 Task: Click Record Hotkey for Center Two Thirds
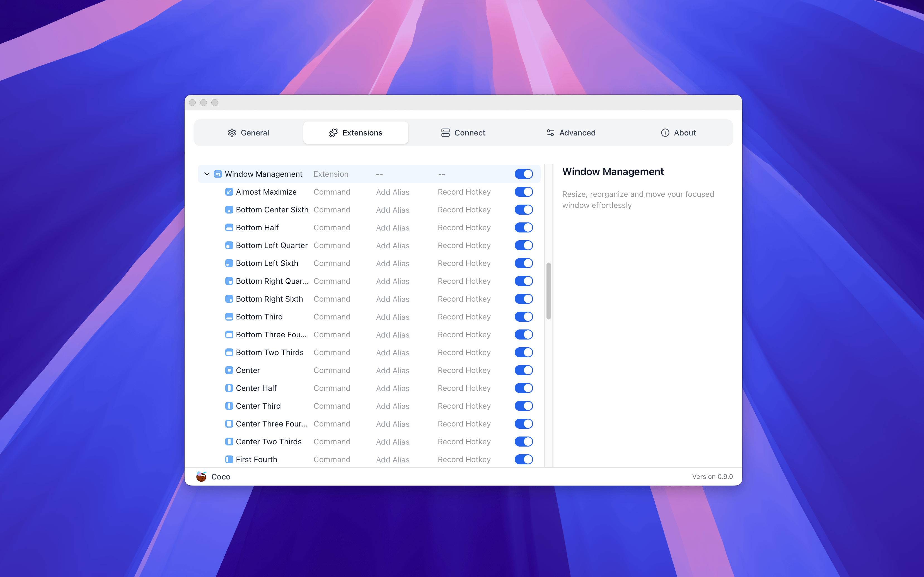click(464, 442)
